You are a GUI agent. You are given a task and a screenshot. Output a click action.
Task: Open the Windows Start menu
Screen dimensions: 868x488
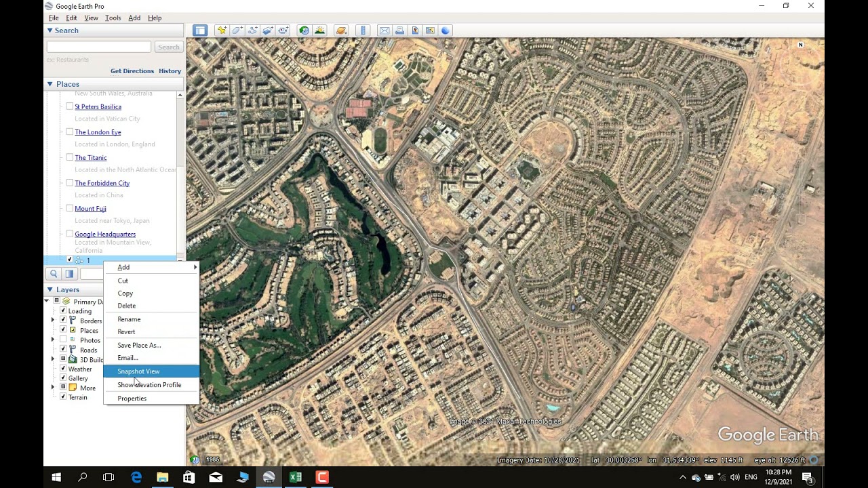[x=56, y=477]
